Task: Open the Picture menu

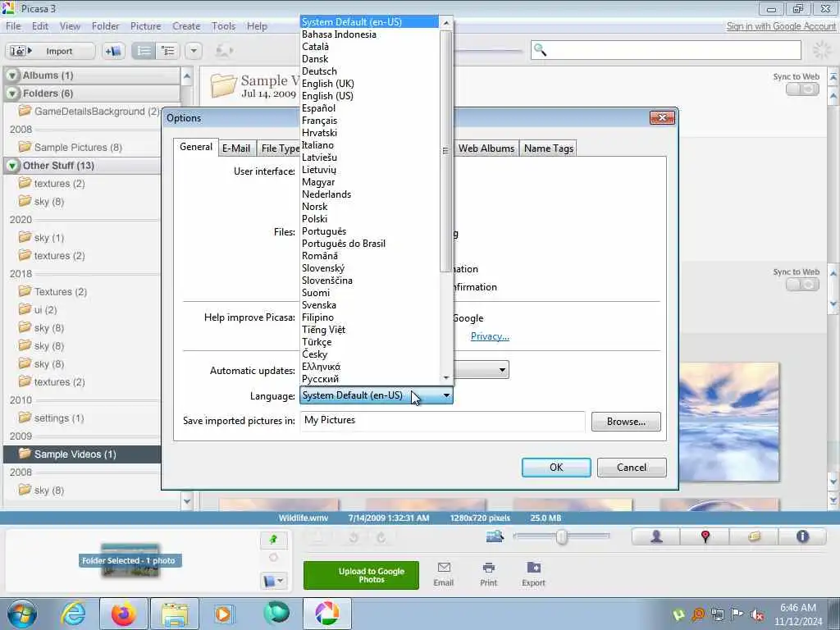Action: (x=145, y=25)
